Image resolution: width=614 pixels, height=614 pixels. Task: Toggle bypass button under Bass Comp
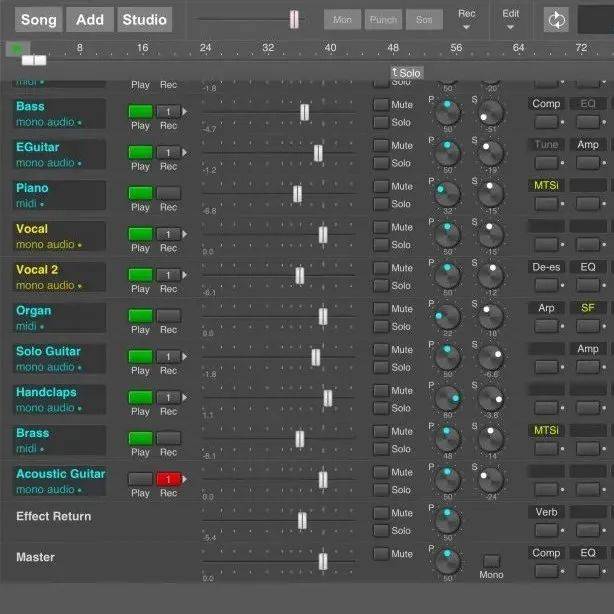[546, 122]
